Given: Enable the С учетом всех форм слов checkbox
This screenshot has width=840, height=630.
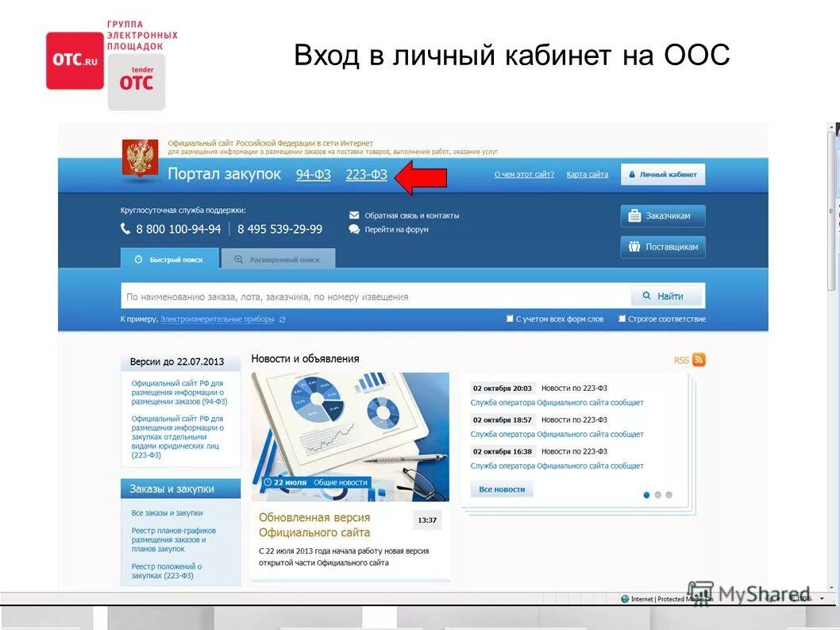Looking at the screenshot, I should pos(510,318).
